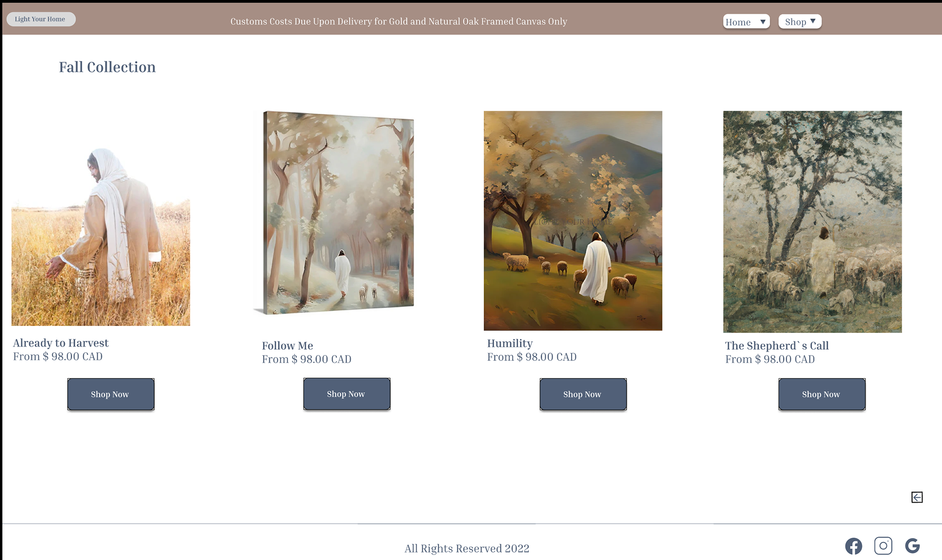Click the Google icon in footer
The width and height of the screenshot is (942, 560).
(x=913, y=546)
